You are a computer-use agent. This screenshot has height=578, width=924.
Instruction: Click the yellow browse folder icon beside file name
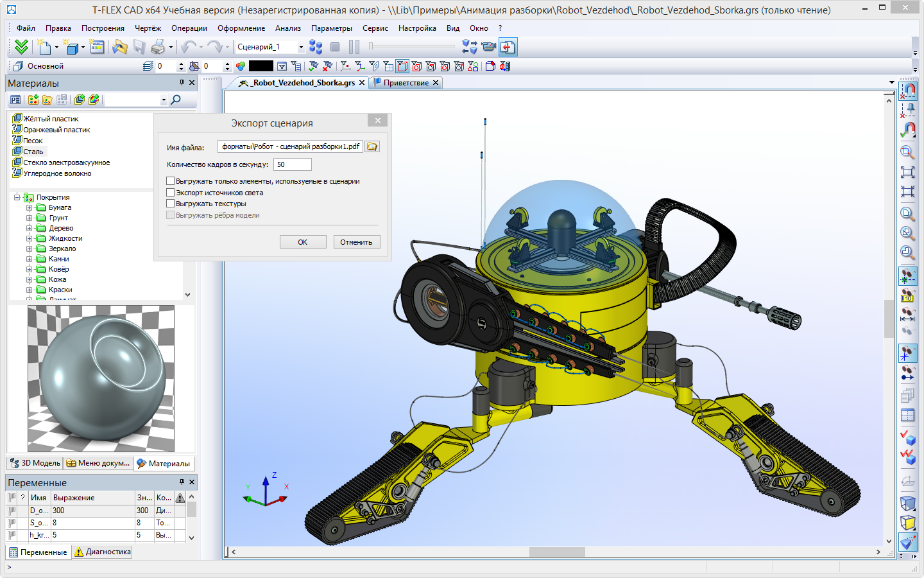[x=372, y=146]
